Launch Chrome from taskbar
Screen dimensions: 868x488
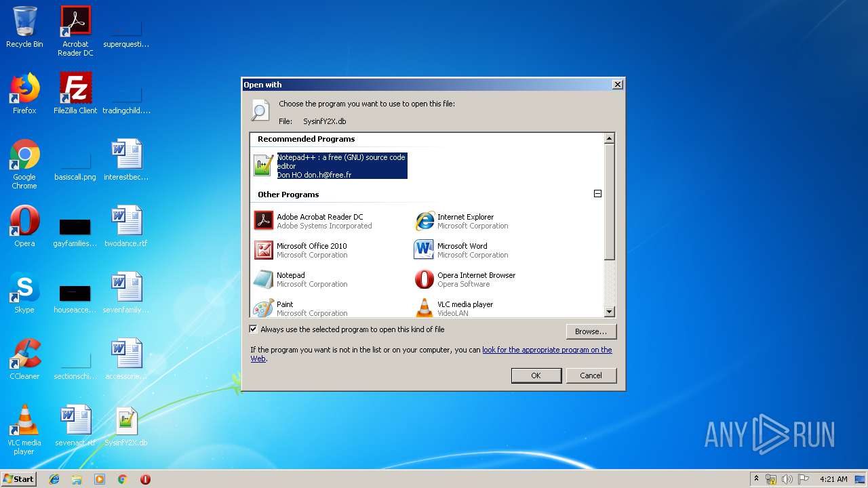click(x=123, y=479)
